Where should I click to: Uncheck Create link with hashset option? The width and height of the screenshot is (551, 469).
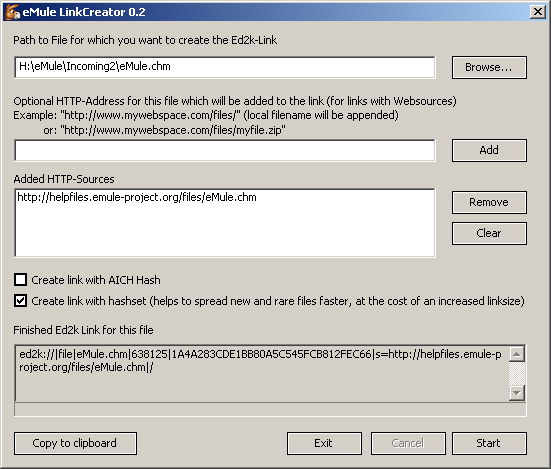click(x=20, y=301)
